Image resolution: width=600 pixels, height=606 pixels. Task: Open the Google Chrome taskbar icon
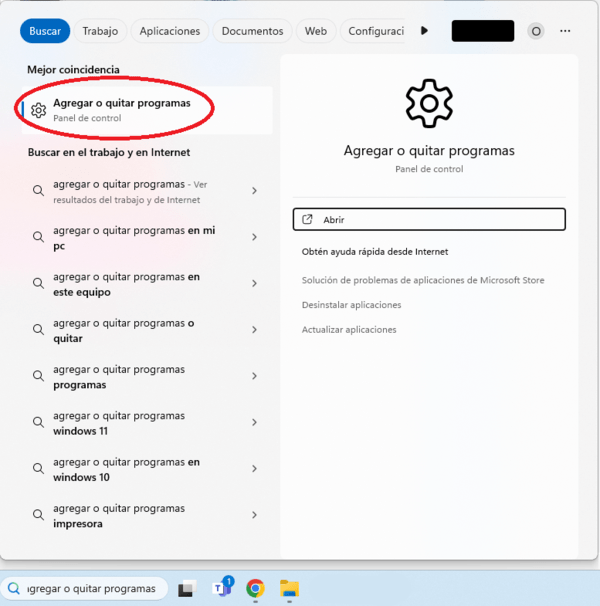point(255,589)
